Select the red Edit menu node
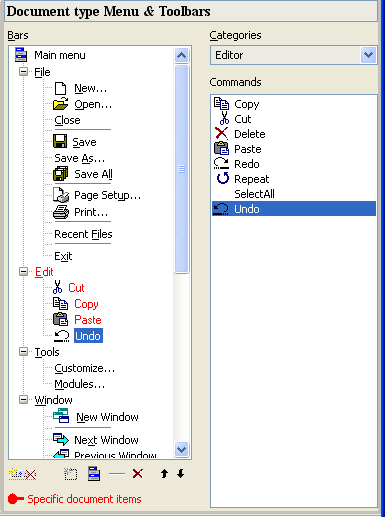 [x=44, y=272]
